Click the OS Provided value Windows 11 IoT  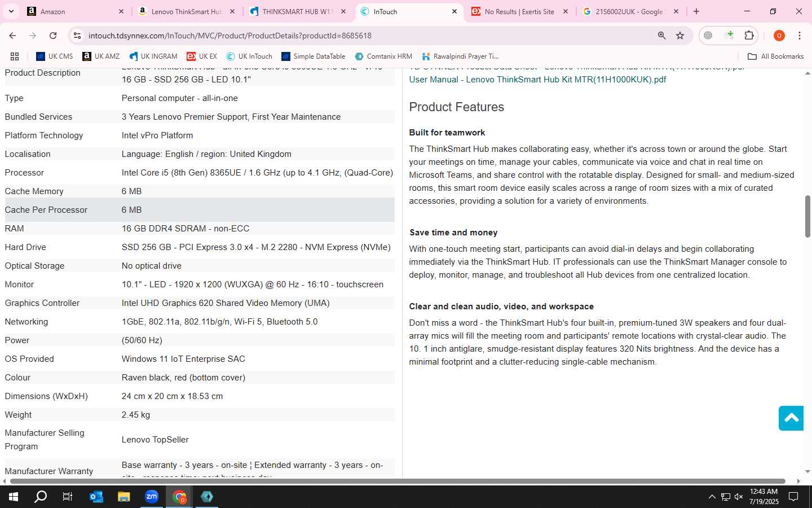pos(183,359)
